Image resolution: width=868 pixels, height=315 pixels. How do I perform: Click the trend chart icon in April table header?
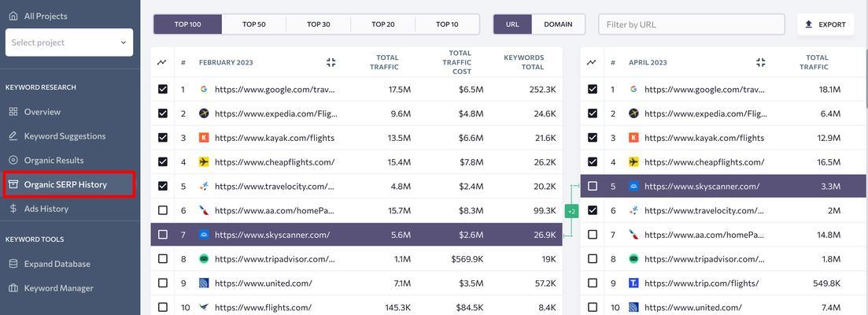pos(592,62)
